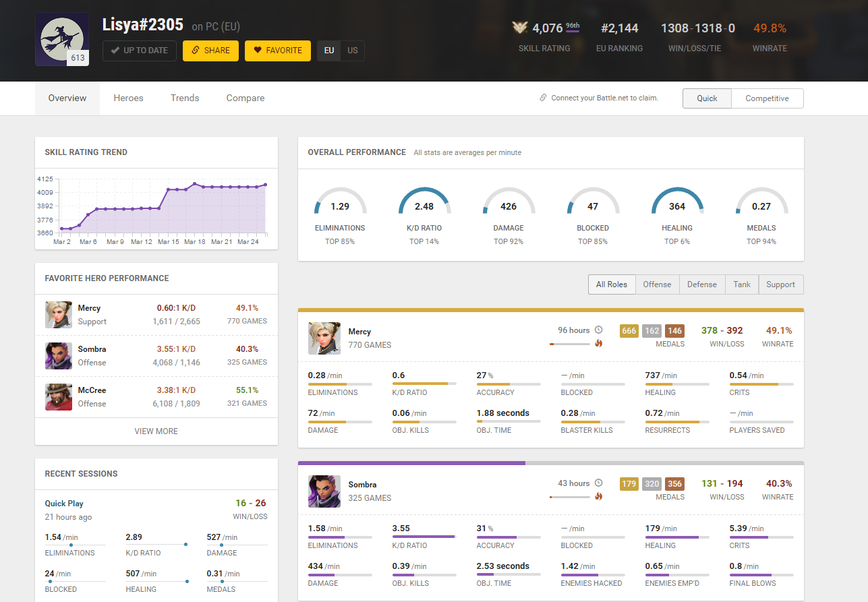This screenshot has width=868, height=602.
Task: Click McCree 55.1% winrate value
Action: point(248,390)
